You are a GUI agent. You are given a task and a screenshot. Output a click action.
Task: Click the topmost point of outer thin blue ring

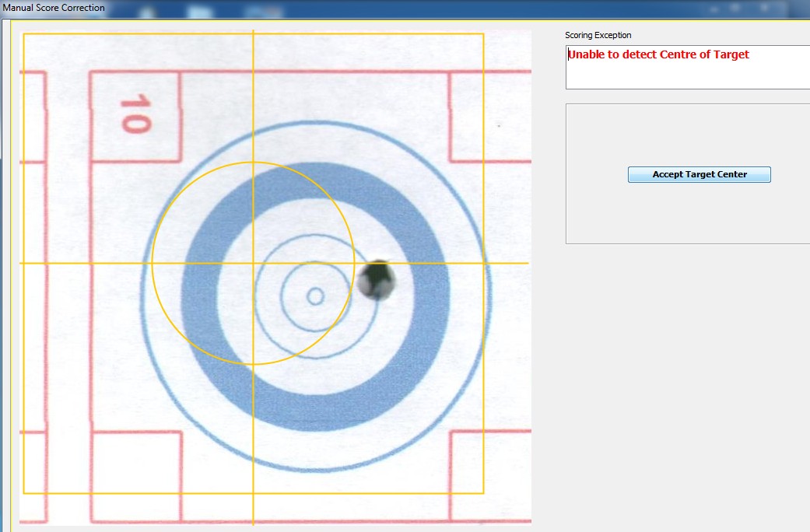click(x=315, y=122)
